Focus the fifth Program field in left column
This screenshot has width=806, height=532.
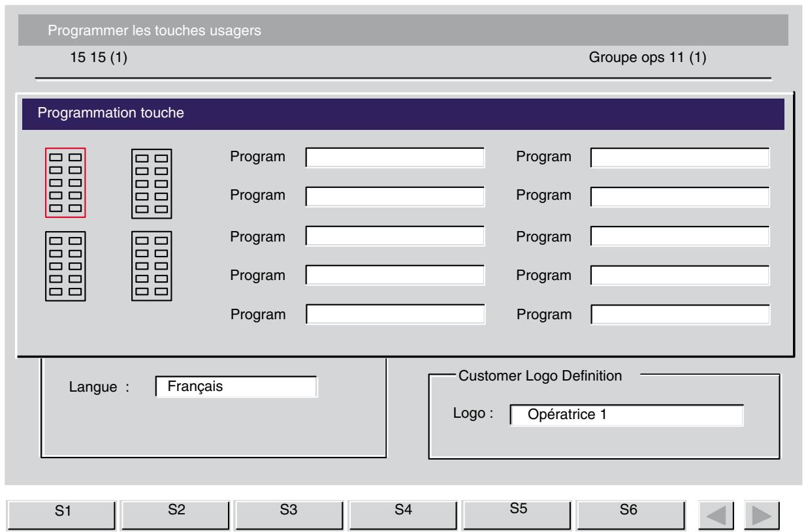(396, 315)
